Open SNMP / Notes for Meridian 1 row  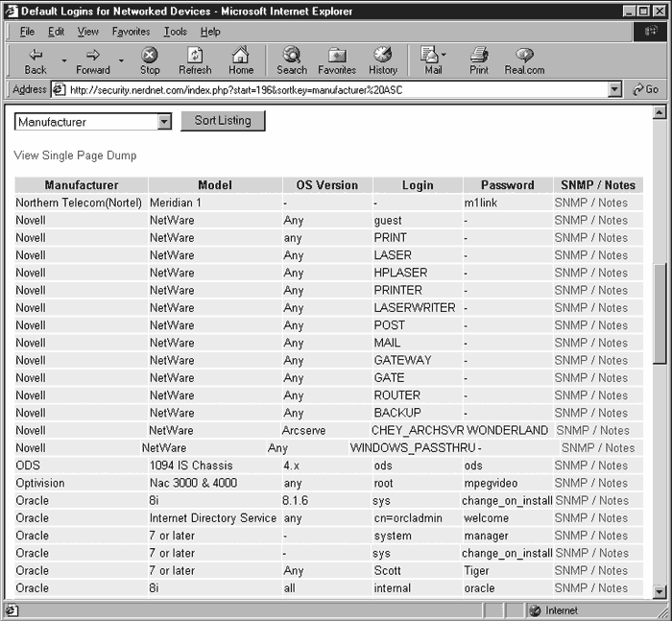coord(591,203)
